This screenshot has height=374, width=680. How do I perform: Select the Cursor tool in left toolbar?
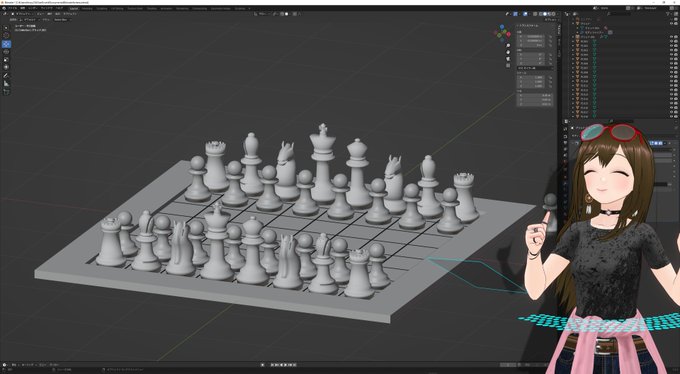click(6, 35)
